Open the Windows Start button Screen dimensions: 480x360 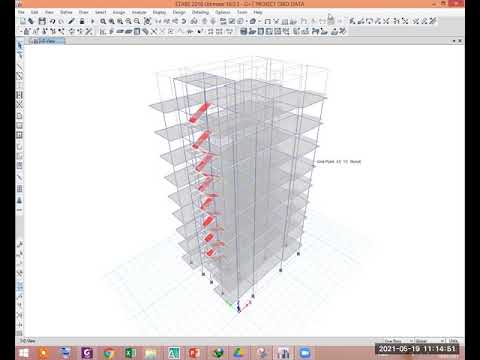click(x=24, y=353)
